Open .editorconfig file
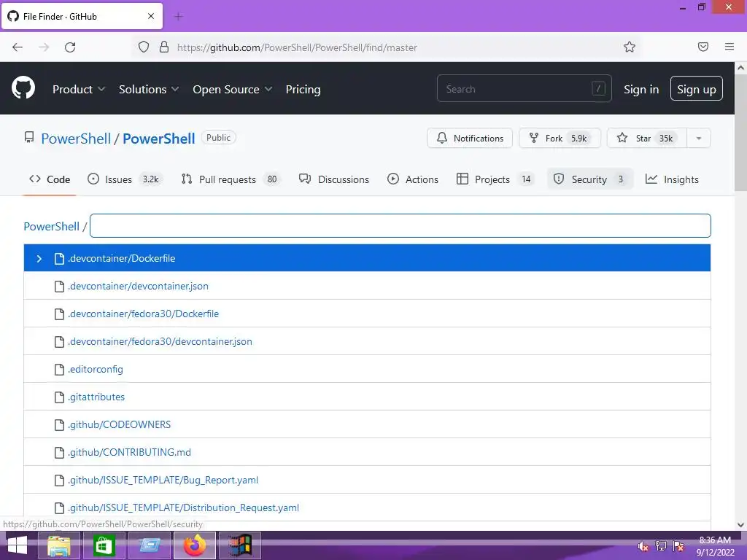The width and height of the screenshot is (747, 560). (96, 369)
